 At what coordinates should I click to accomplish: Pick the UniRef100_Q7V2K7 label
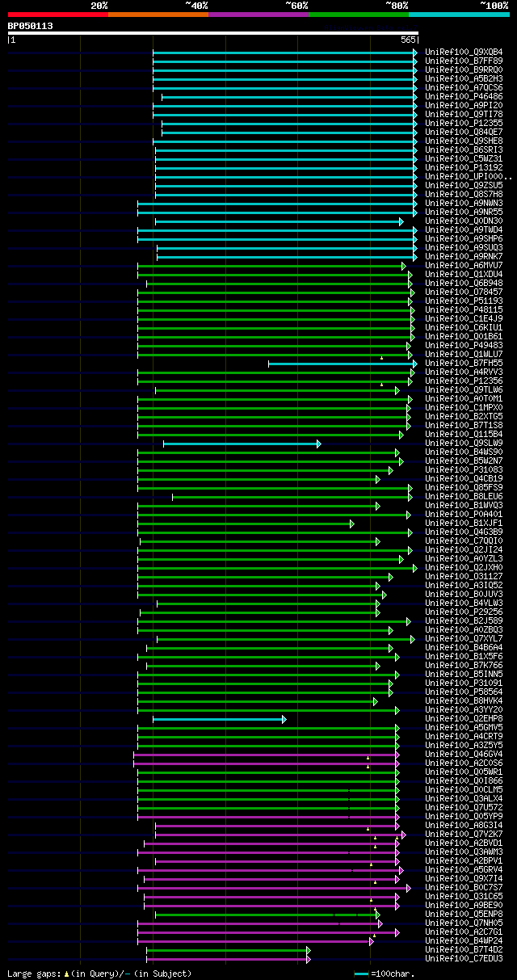(x=464, y=835)
